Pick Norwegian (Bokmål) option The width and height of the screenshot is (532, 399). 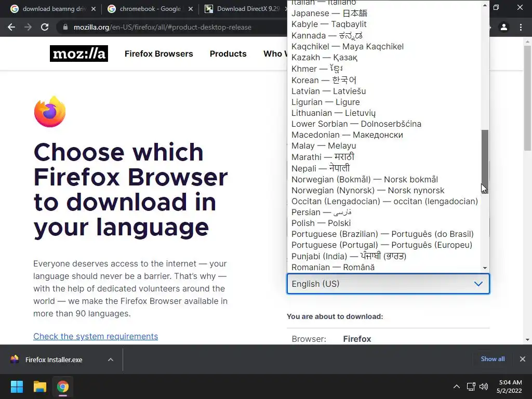[x=384, y=179]
